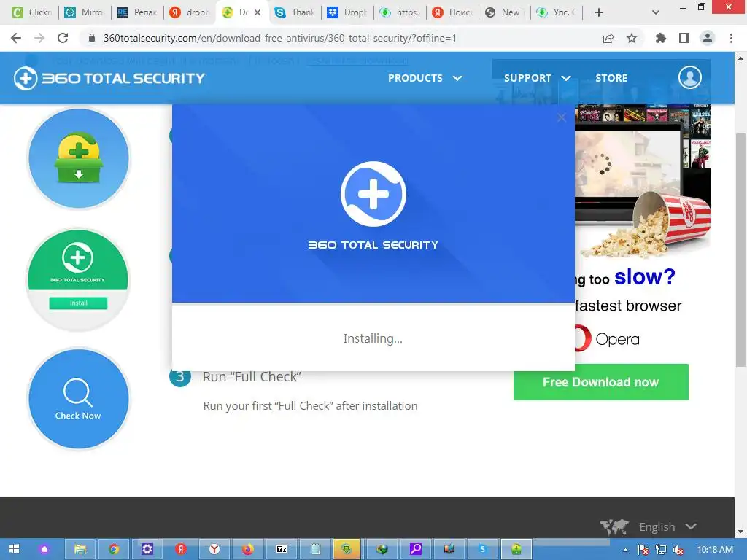747x560 pixels.
Task: Click the muted volume tray icon
Action: pyautogui.click(x=678, y=550)
